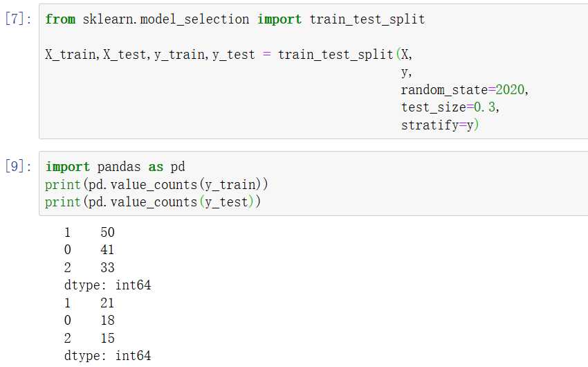The height and width of the screenshot is (367, 588).
Task: Click the output row showing 0 and 18
Action: (89, 321)
